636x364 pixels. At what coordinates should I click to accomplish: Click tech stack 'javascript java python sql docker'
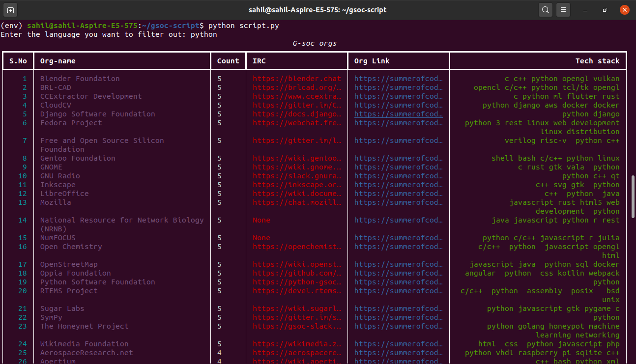545,264
